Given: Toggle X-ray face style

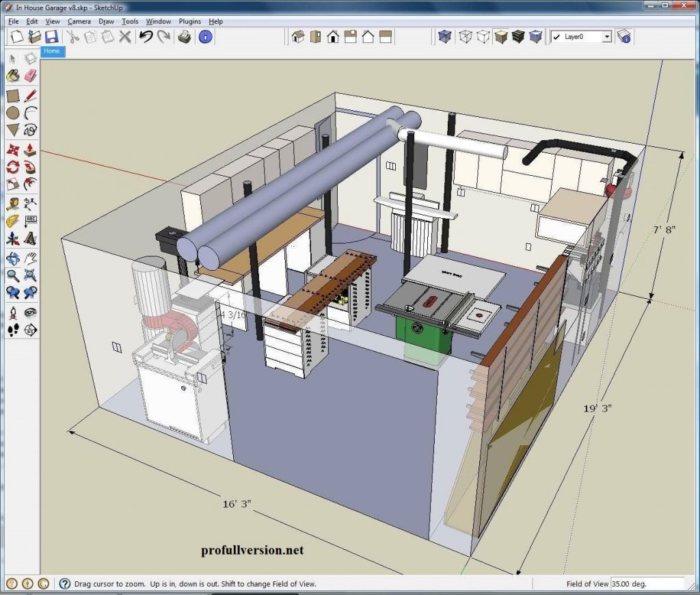Looking at the screenshot, I should (444, 37).
